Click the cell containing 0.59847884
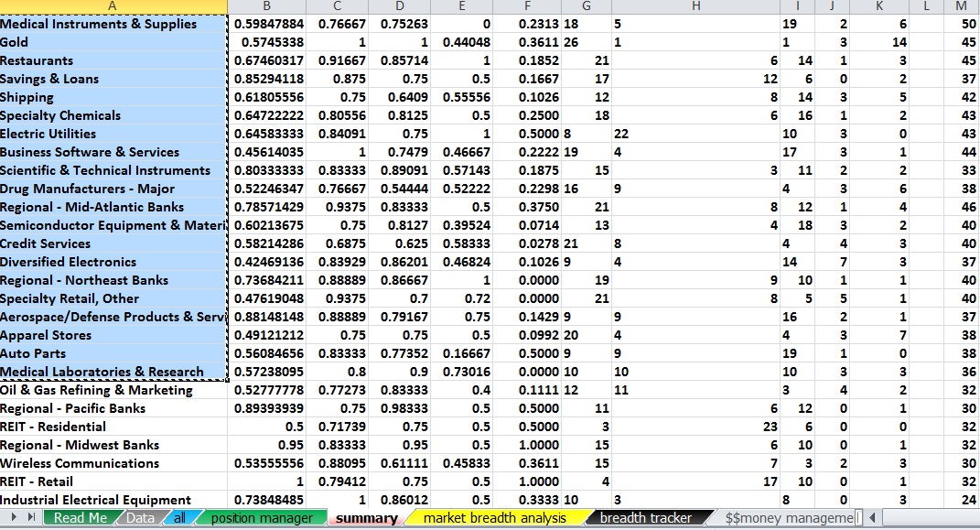Screen dimensions: 980x530 (267, 24)
